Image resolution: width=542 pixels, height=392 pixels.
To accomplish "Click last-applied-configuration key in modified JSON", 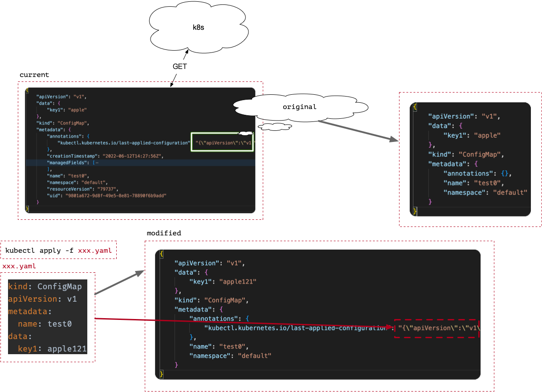I will pyautogui.click(x=295, y=328).
